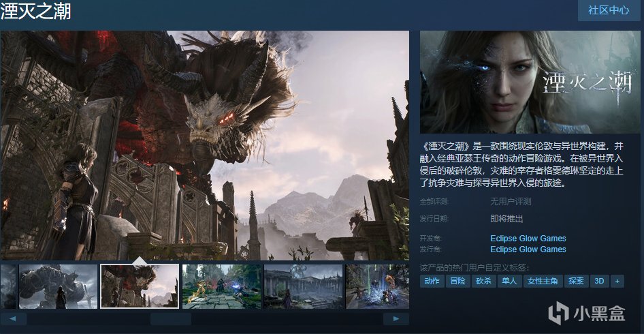Viewport: 644px width, 334px height.
Task: Click the 无用户评测 review summary text
Action: (511, 202)
